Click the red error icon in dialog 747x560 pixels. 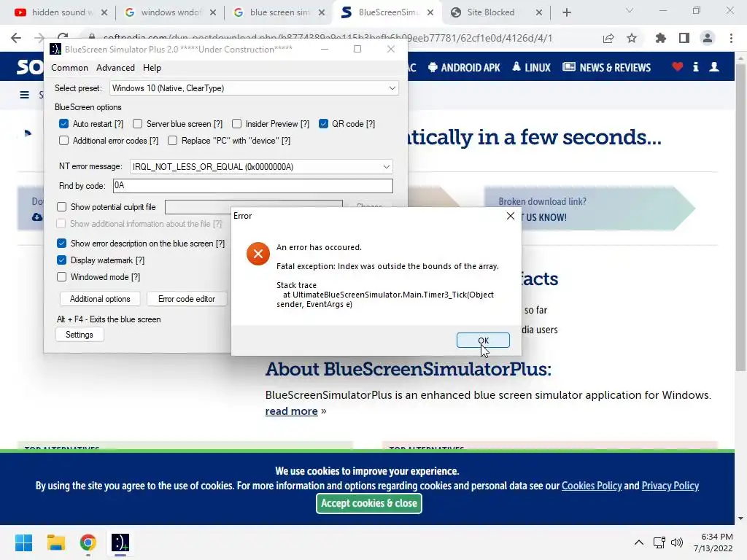tap(258, 254)
